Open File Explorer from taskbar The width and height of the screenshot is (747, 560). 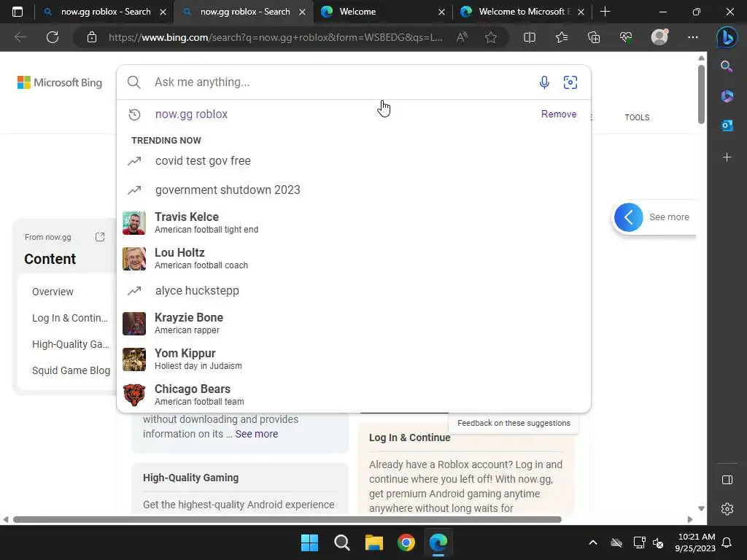pyautogui.click(x=374, y=542)
